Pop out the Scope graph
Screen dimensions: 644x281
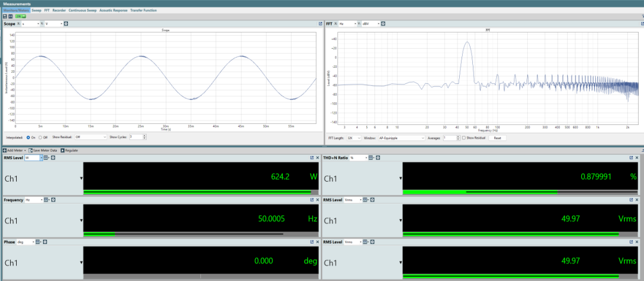[320, 24]
